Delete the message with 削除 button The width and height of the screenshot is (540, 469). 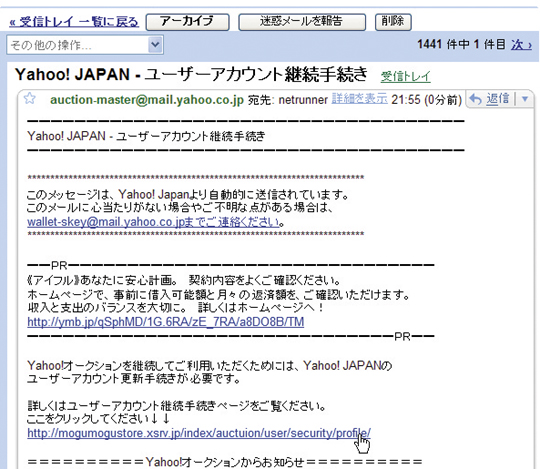click(x=393, y=22)
